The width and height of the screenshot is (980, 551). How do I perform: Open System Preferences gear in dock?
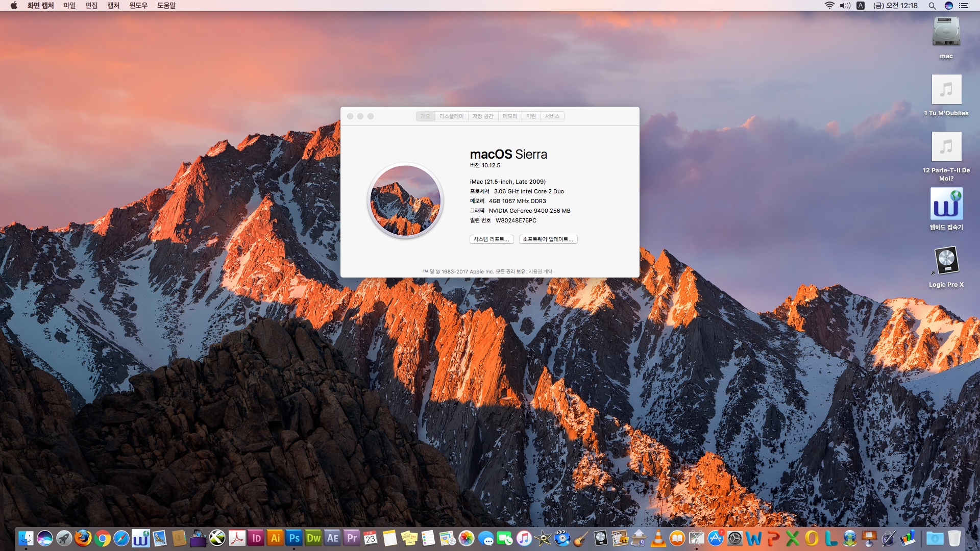pos(735,538)
